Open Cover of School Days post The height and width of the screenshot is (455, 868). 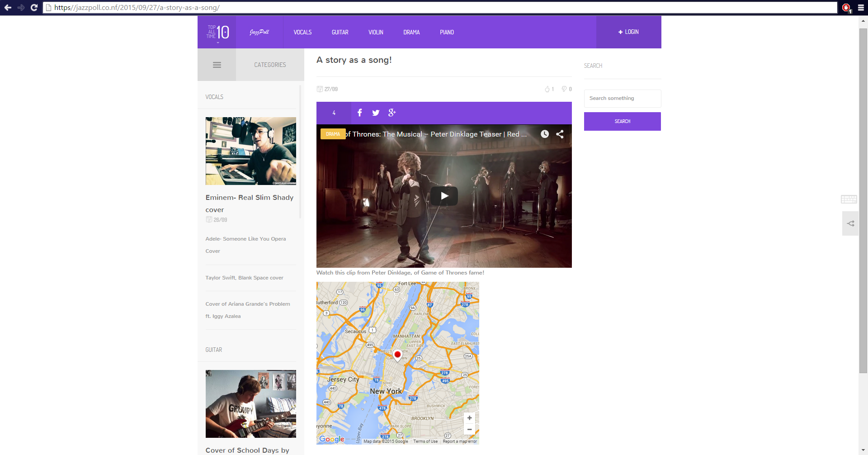pos(247,450)
